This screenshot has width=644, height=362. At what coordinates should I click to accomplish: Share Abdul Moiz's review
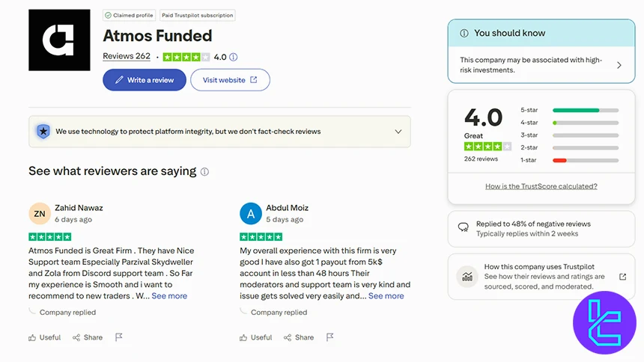(299, 337)
